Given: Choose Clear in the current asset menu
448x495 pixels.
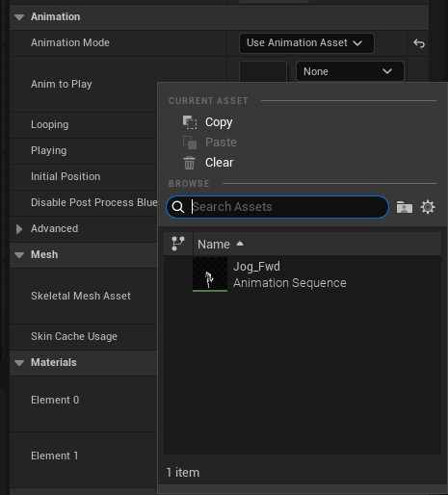Looking at the screenshot, I should coord(220,163).
